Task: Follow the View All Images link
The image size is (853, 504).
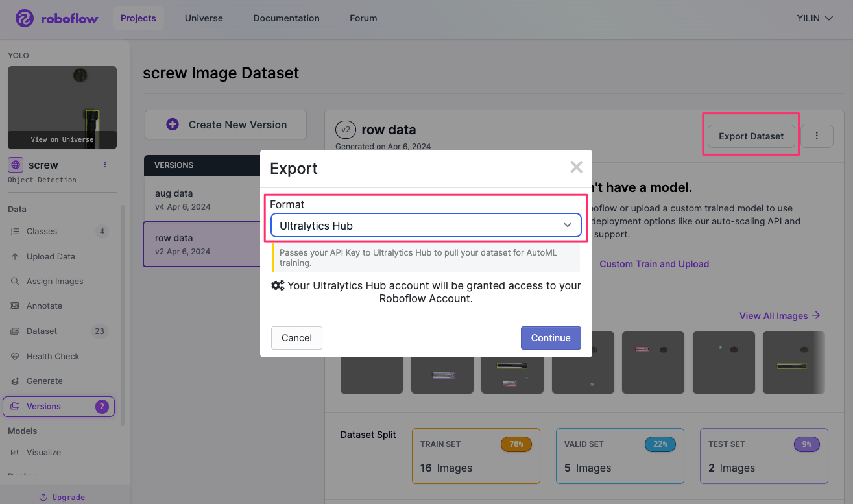Action: click(x=780, y=316)
